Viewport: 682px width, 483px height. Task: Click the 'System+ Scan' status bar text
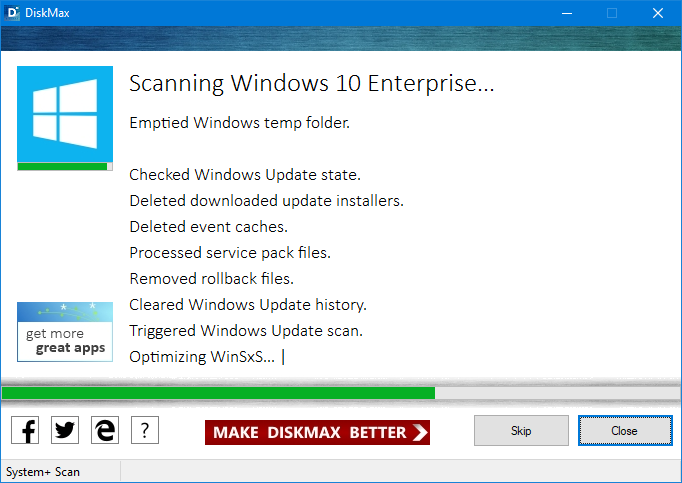click(43, 472)
